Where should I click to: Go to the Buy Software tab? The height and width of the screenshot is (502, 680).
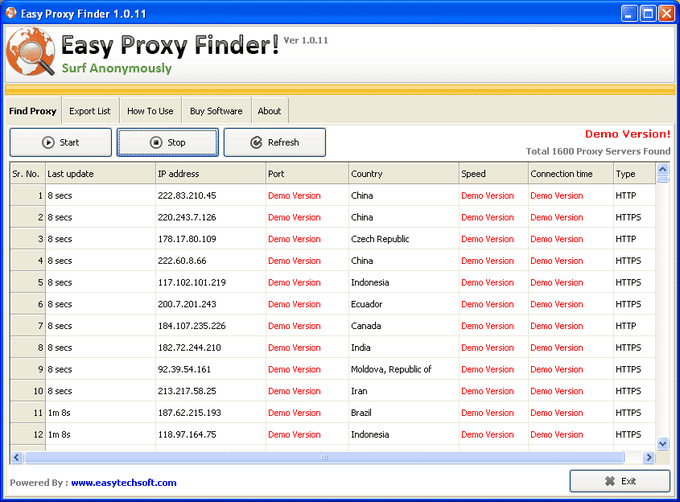click(x=216, y=111)
